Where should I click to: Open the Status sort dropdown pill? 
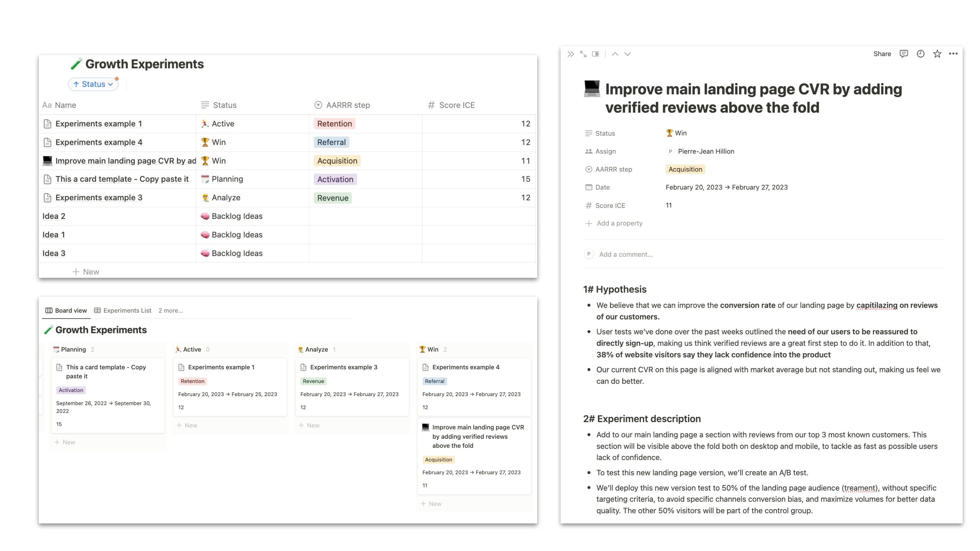93,84
